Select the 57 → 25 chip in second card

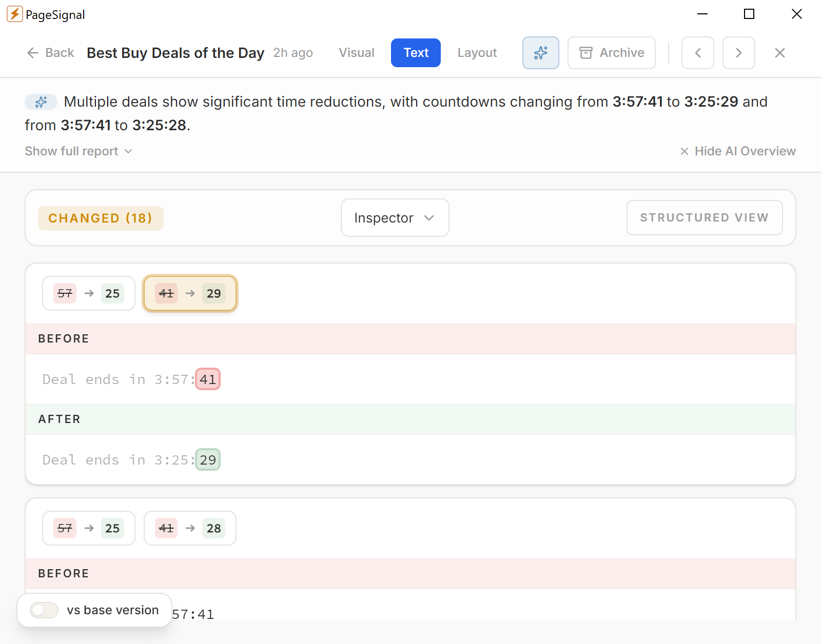coord(89,528)
